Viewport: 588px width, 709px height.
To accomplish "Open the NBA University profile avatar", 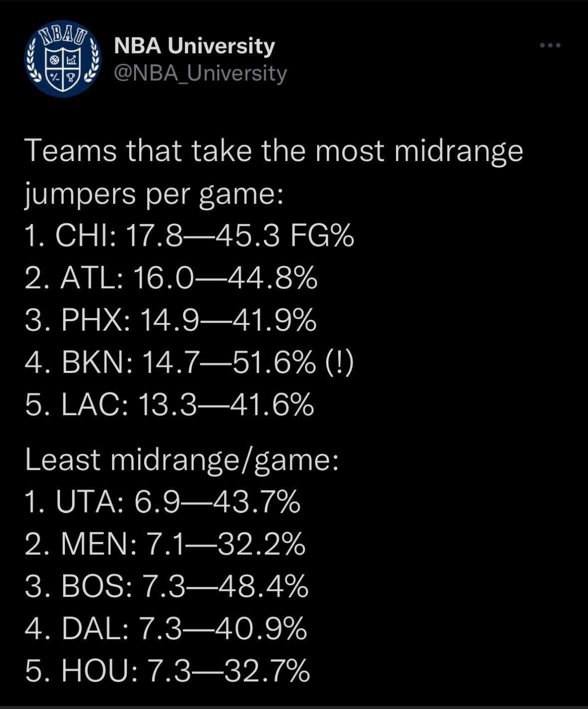I will [x=63, y=59].
